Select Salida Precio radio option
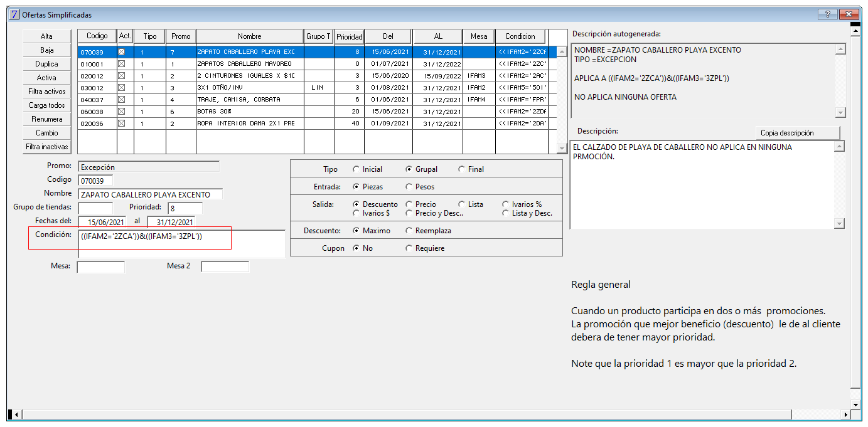The height and width of the screenshot is (427, 868). (x=421, y=204)
